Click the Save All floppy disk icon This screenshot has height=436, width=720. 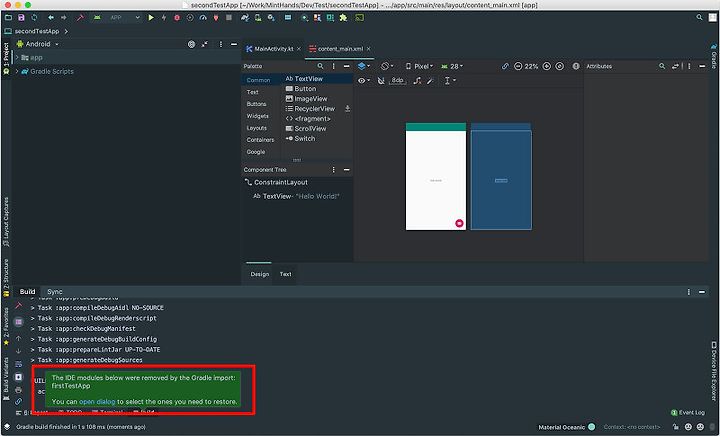(21, 17)
